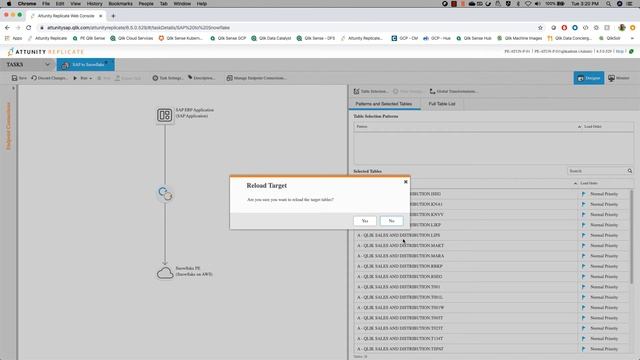Open Manage Endpoint Connections
The height and width of the screenshot is (360, 640).
click(256, 78)
